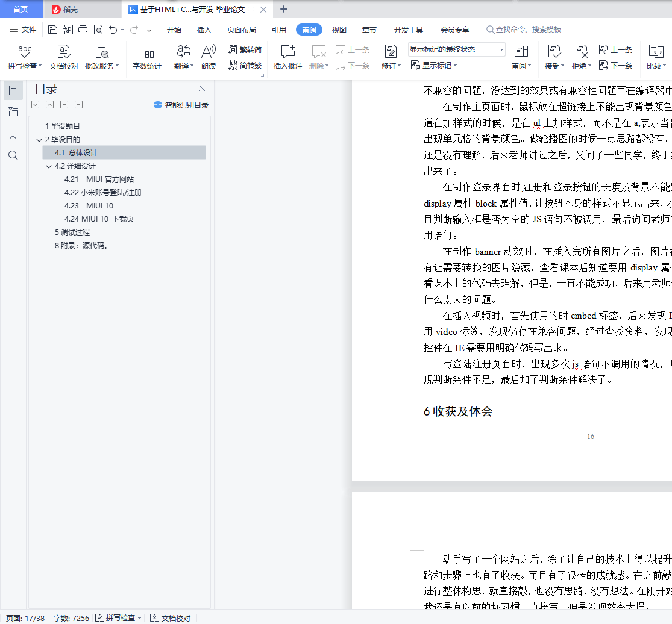Open 文档校对 proofreading tool

[x=64, y=57]
